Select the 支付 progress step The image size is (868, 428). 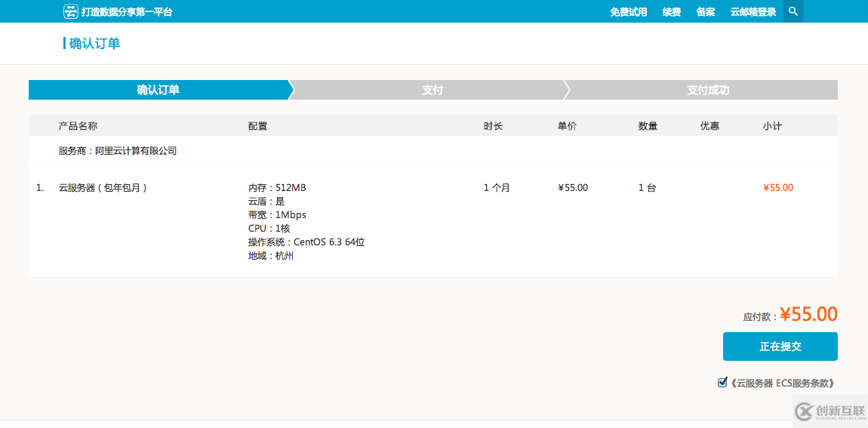pyautogui.click(x=432, y=90)
